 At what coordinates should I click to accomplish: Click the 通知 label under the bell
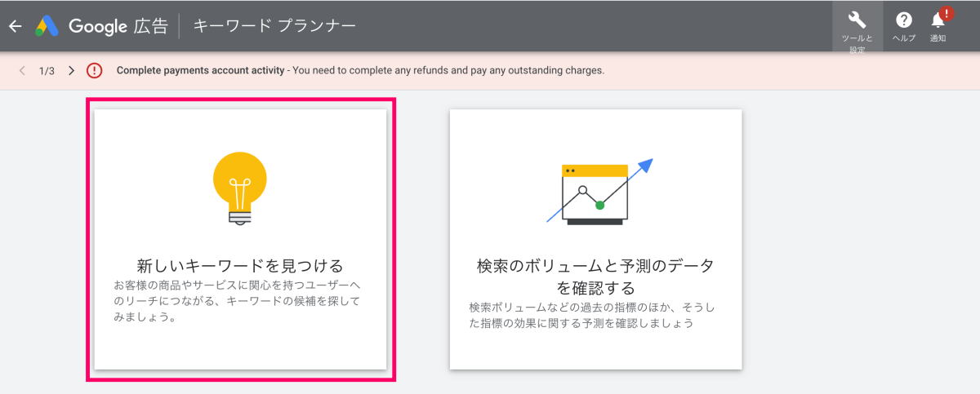(938, 38)
